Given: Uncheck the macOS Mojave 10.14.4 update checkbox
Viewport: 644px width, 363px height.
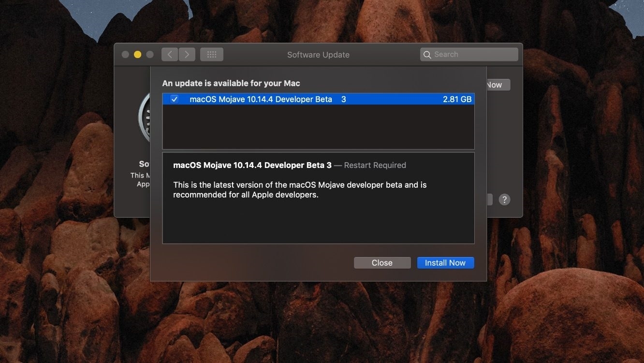Looking at the screenshot, I should coord(175,99).
